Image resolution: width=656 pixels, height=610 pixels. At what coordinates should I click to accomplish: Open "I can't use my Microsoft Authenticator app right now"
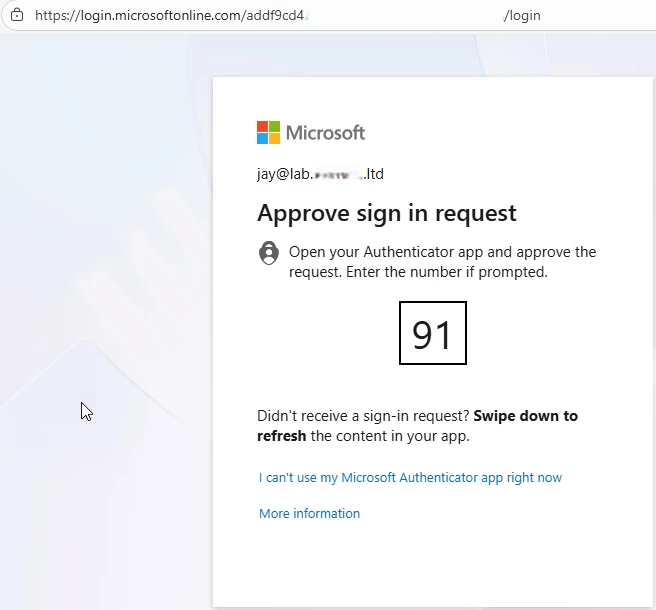tap(410, 477)
